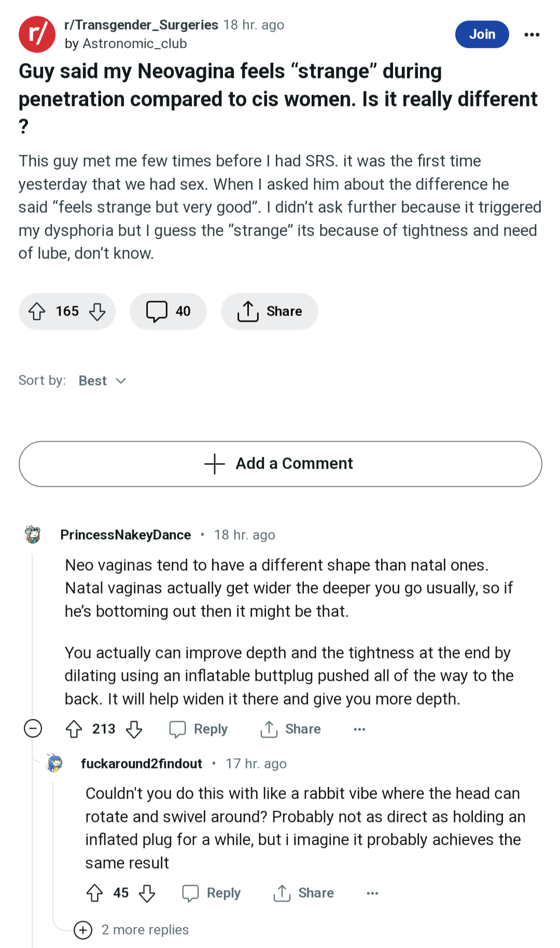Viewport: 560px width, 948px height.
Task: Expand the 2 more replies
Action: pos(132,930)
